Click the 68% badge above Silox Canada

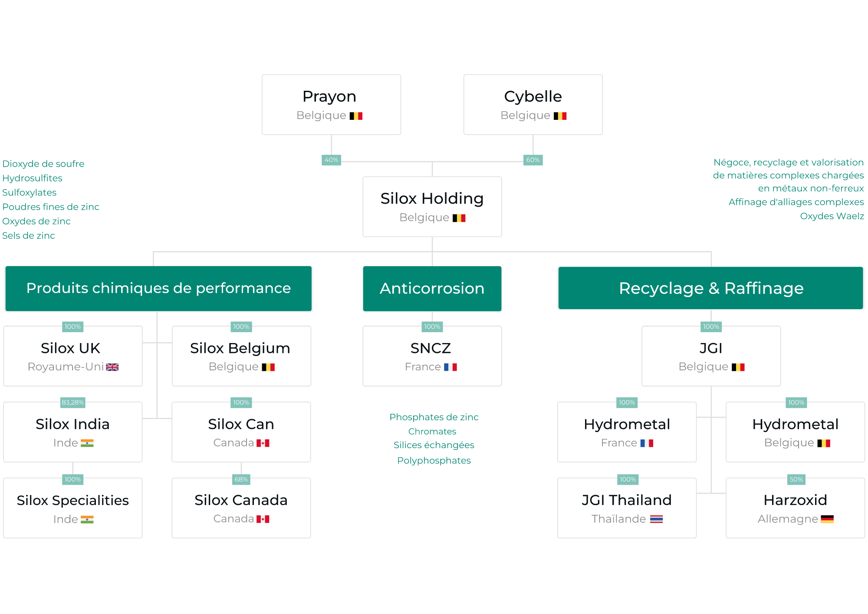pyautogui.click(x=241, y=479)
